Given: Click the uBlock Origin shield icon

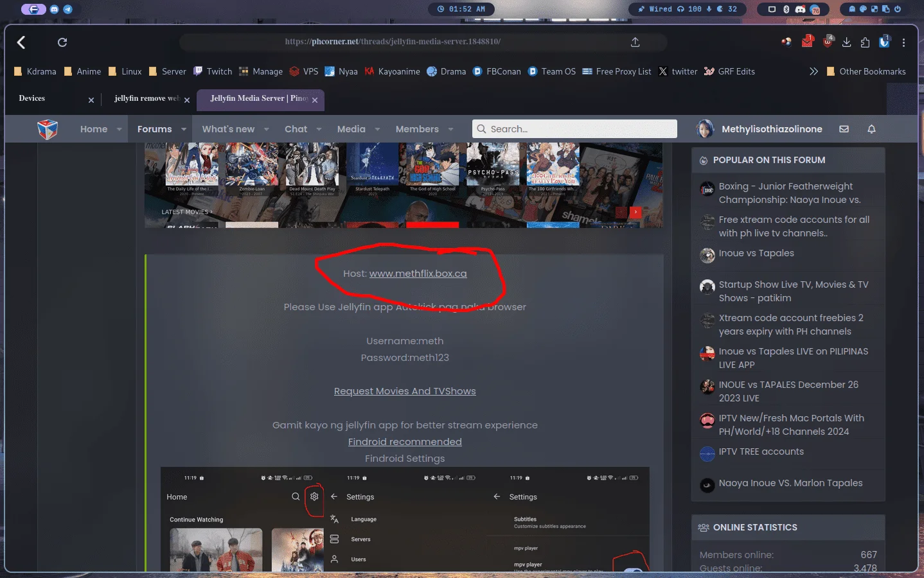Looking at the screenshot, I should point(828,42).
